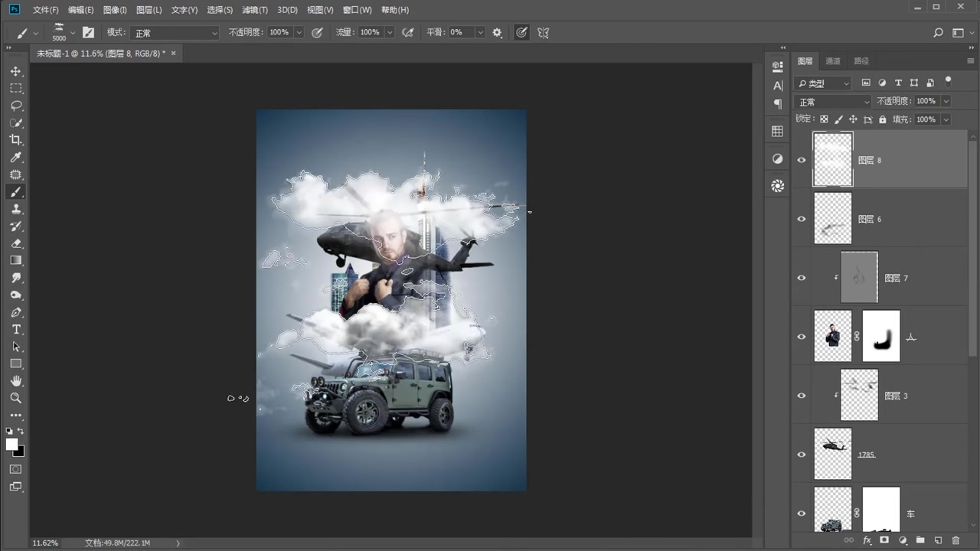Select the Move tool
This screenshot has width=980, height=551.
click(15, 71)
